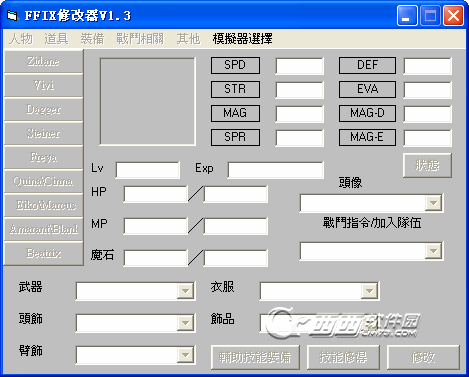Click the MAG-E stat button
Viewport: 469px width, 377px height.
pos(367,137)
